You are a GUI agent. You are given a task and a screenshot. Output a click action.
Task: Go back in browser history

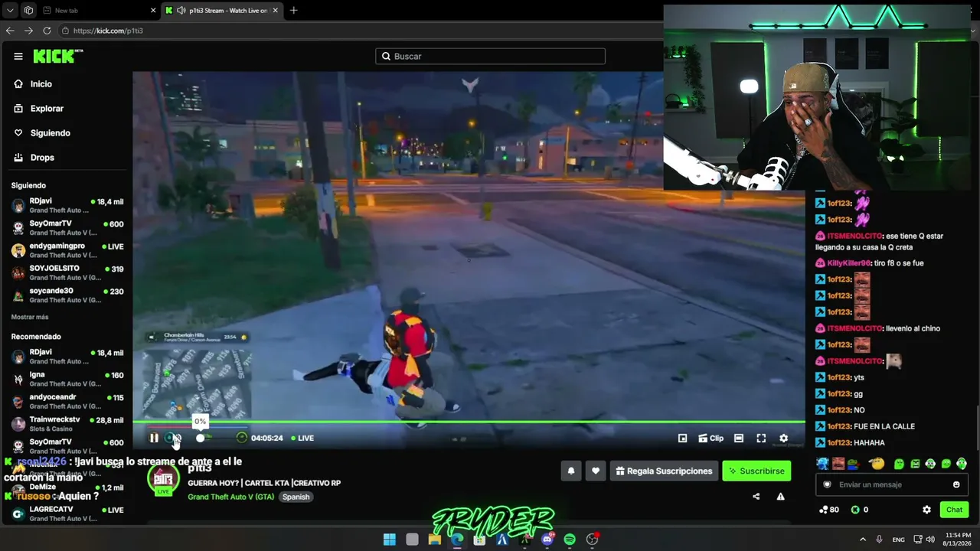pos(10,31)
